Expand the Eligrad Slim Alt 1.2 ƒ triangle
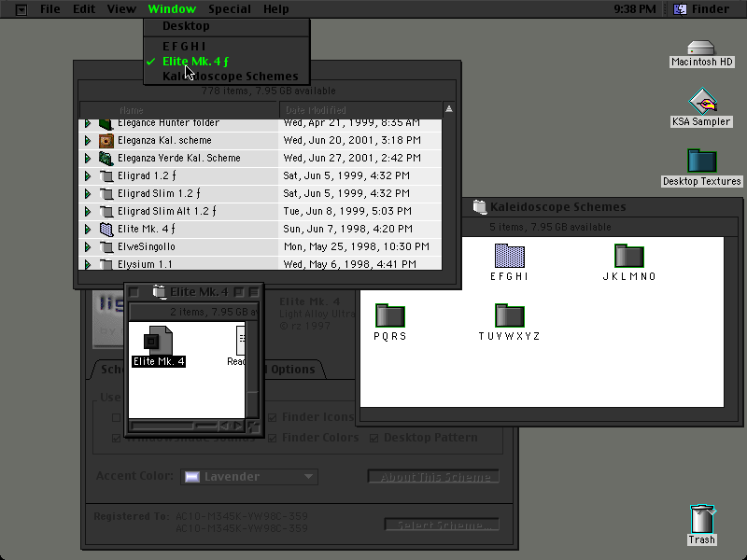747x560 pixels. pos(88,211)
